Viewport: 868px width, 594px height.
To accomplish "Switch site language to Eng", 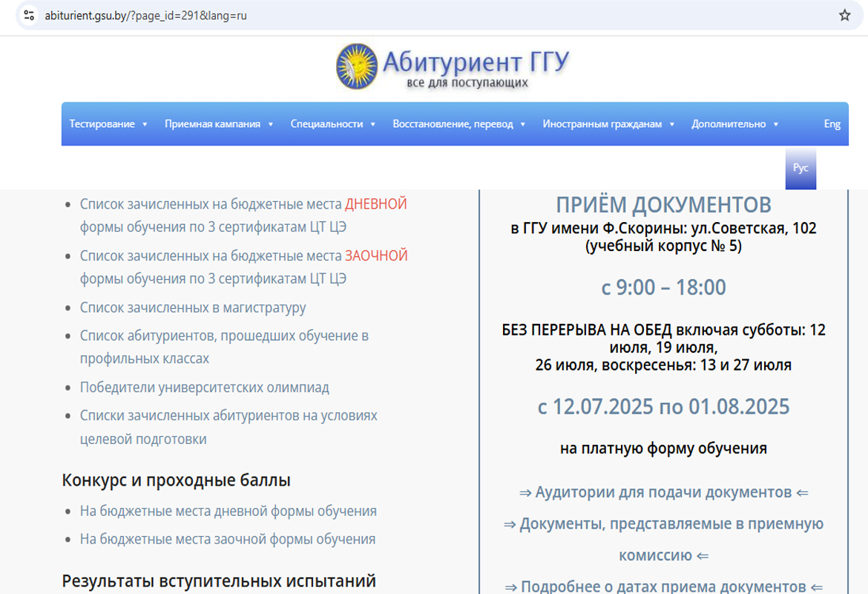I will click(x=832, y=124).
